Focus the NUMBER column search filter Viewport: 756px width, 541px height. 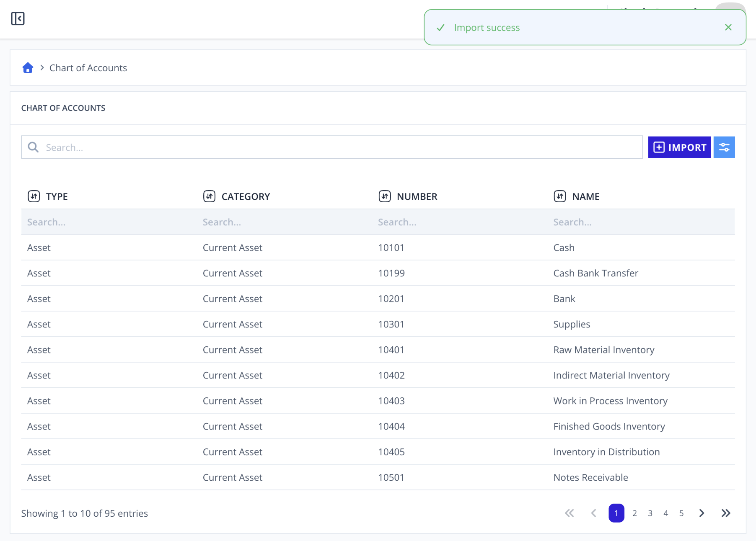coord(460,222)
